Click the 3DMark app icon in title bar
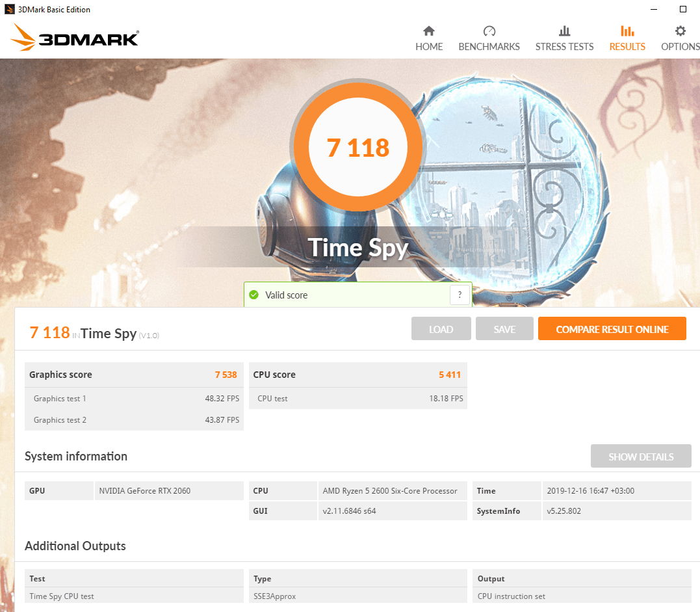Screen dimensions: 700x612 coord(9,9)
